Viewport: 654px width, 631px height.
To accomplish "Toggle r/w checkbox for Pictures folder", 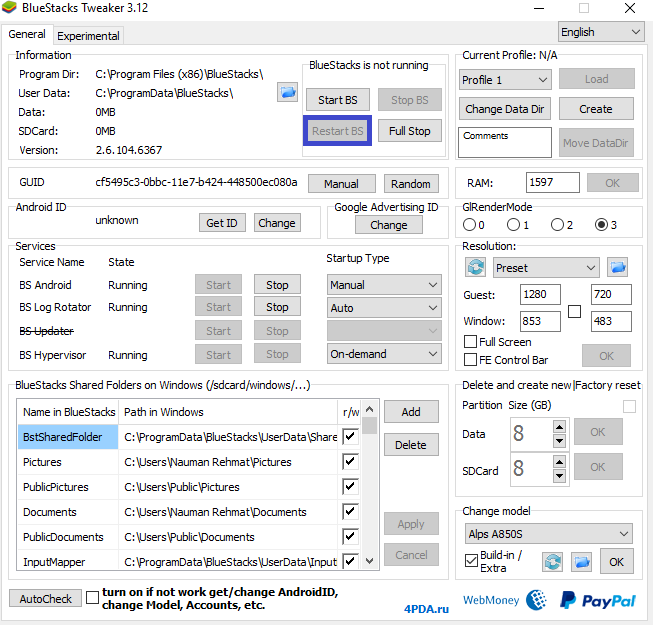I will click(x=350, y=462).
